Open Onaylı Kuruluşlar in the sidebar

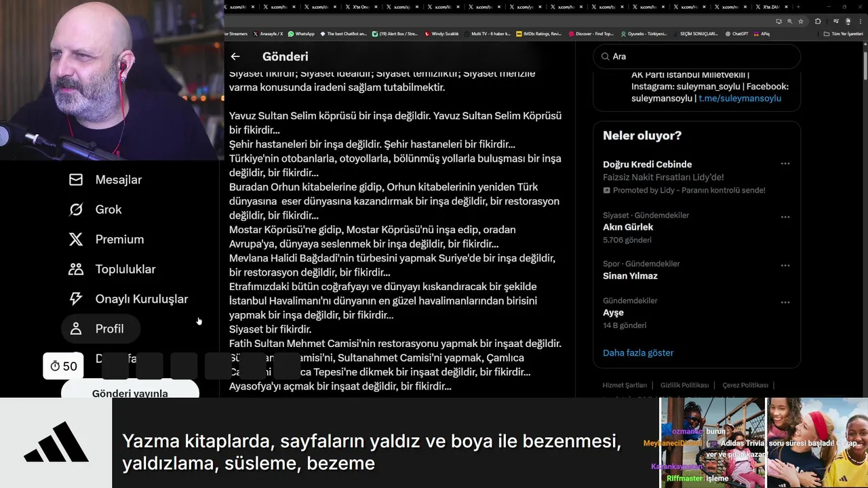tap(128, 299)
